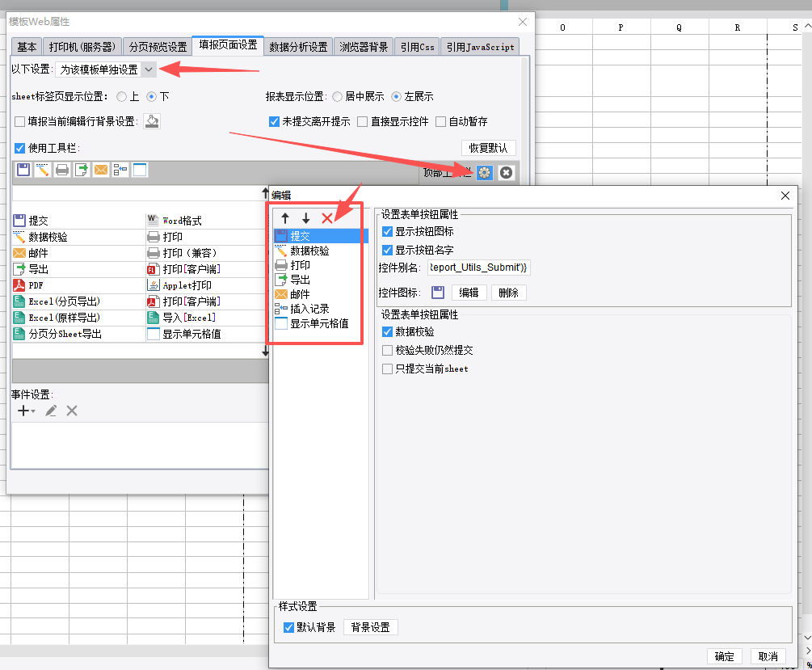Enable 直接显示控件 checkbox

click(x=363, y=122)
